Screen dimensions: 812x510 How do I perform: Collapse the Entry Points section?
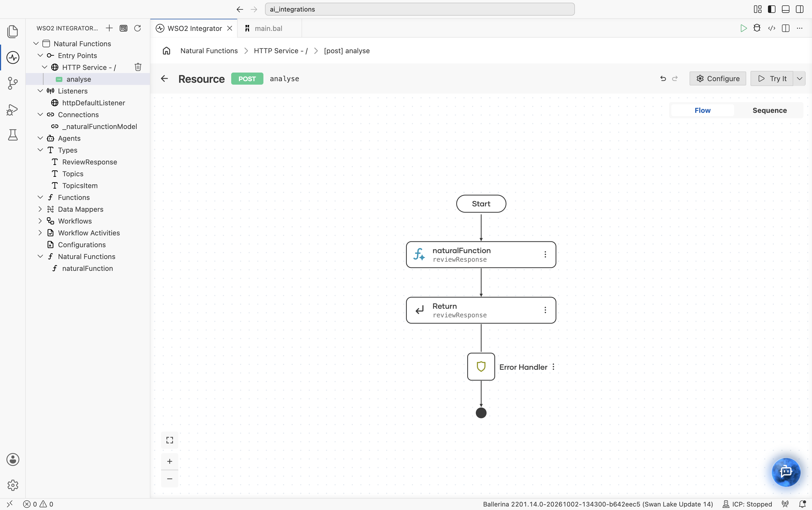click(40, 55)
